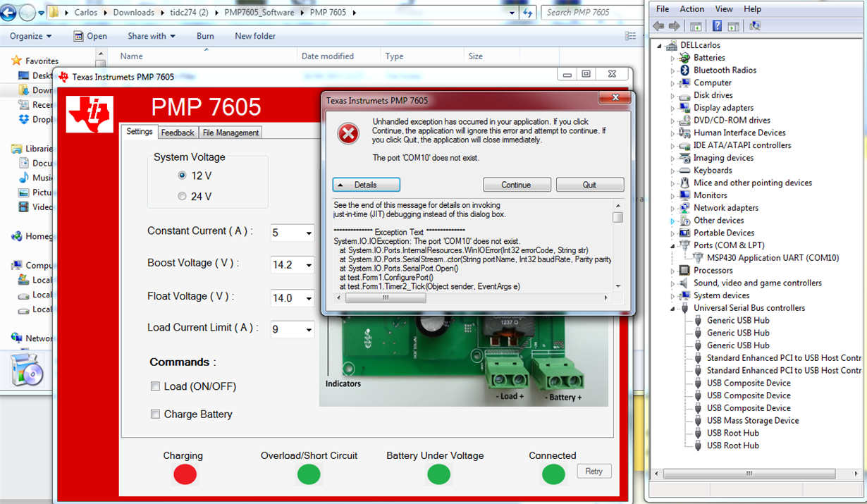This screenshot has height=504, width=867.
Task: Open View menu in Device Manager
Action: point(724,9)
